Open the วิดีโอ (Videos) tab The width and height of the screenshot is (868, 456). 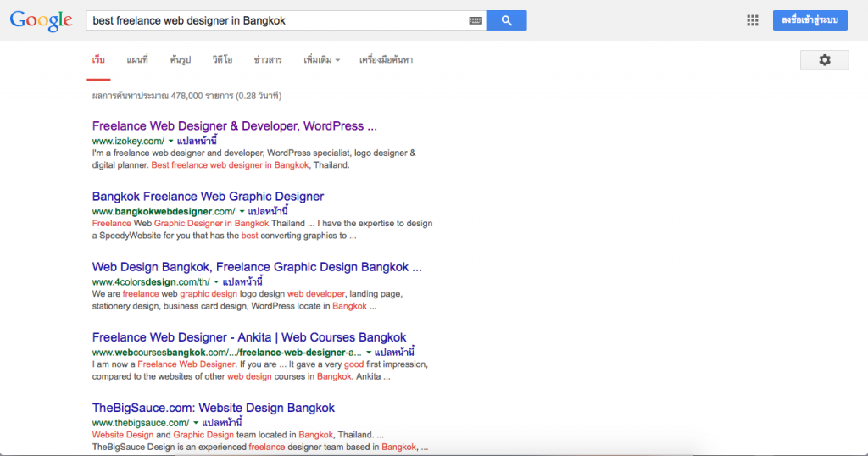(224, 60)
